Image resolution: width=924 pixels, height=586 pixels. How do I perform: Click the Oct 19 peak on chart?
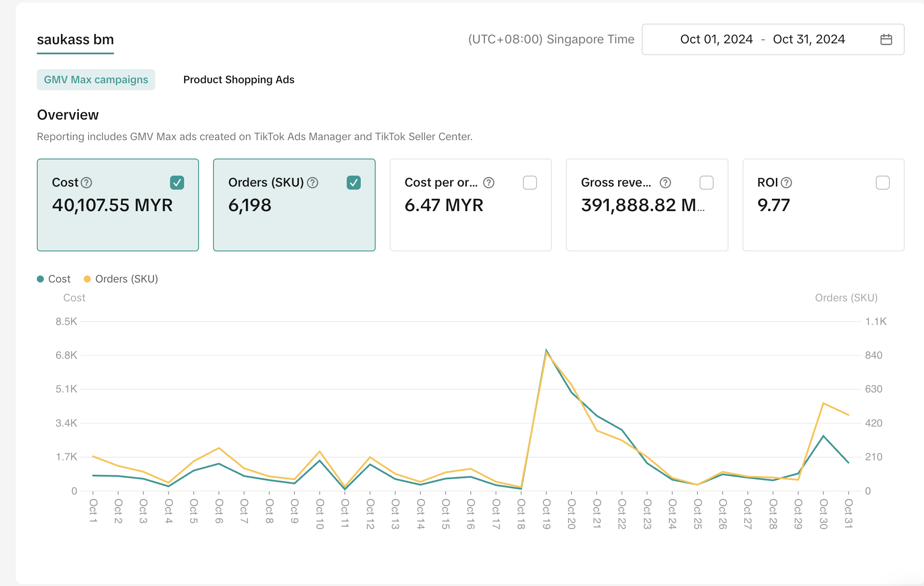click(546, 350)
